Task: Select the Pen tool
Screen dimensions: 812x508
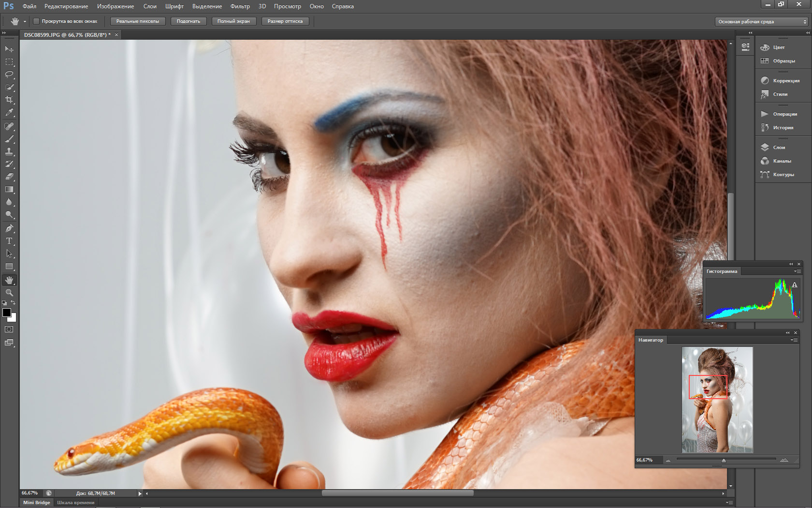Action: (x=9, y=228)
